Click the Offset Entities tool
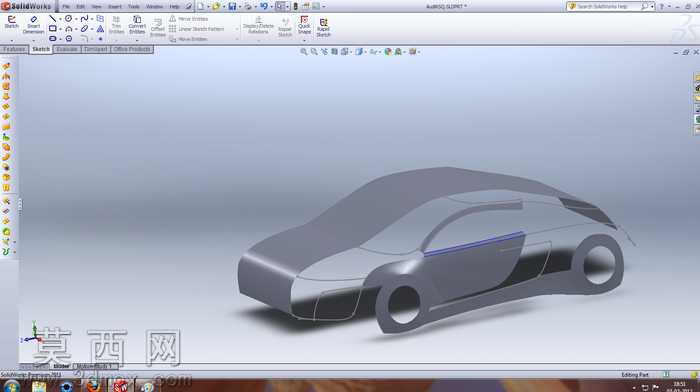 (x=158, y=28)
